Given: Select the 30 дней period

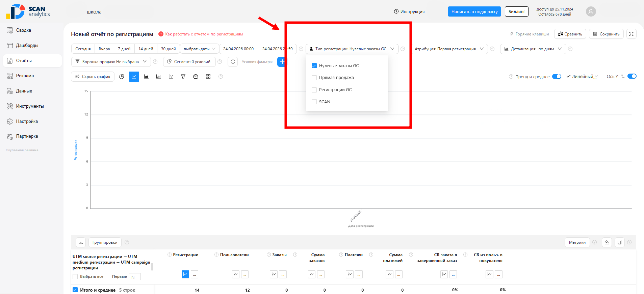Looking at the screenshot, I should tap(168, 49).
